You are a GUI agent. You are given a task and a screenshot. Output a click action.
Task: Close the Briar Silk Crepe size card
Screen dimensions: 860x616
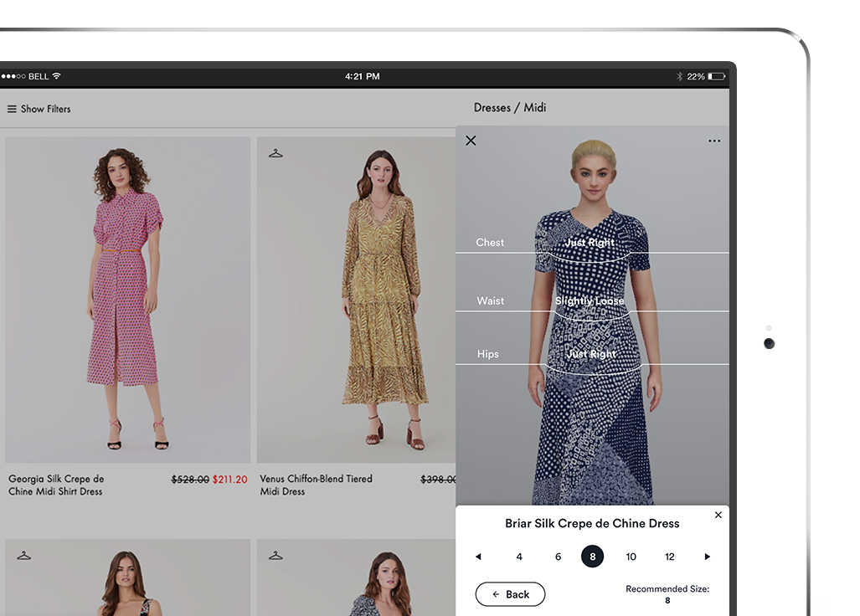point(718,515)
